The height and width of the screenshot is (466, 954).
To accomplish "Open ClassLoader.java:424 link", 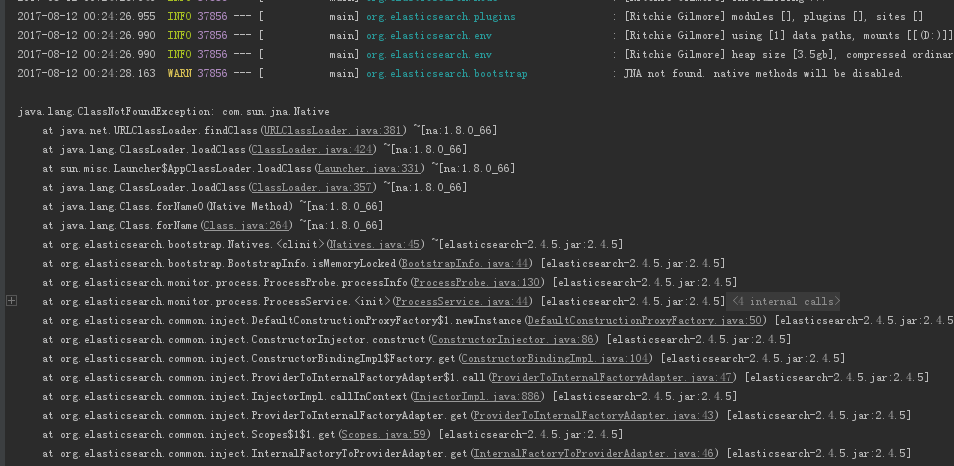I will click(314, 149).
